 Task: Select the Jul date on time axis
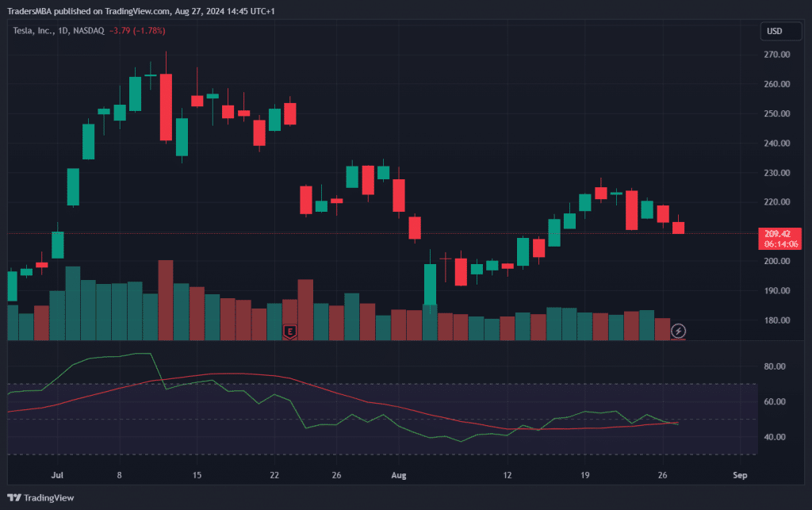coord(57,476)
